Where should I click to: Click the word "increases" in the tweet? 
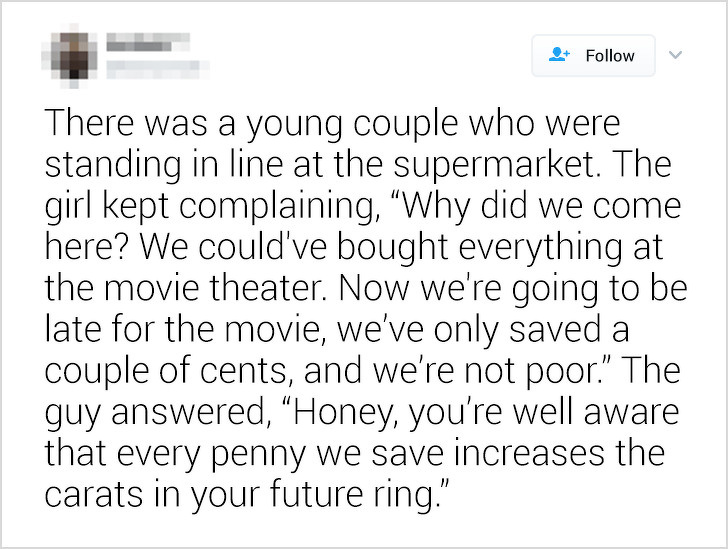(x=529, y=453)
